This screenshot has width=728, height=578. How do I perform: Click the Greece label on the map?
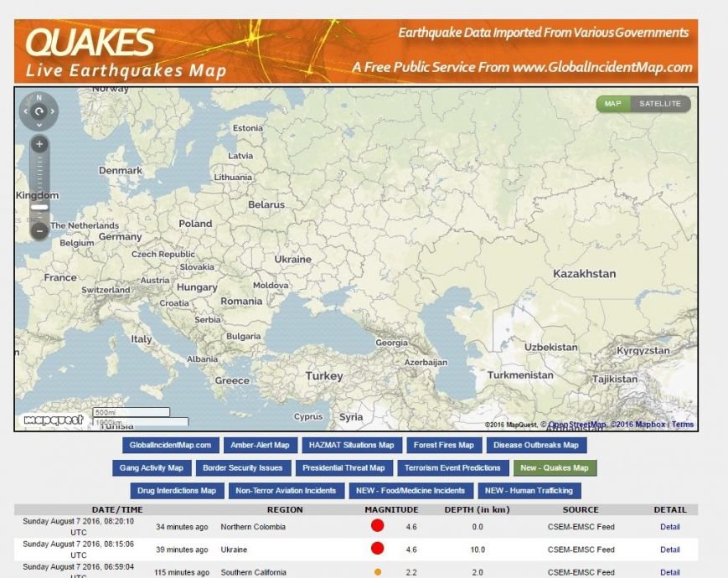click(x=232, y=380)
